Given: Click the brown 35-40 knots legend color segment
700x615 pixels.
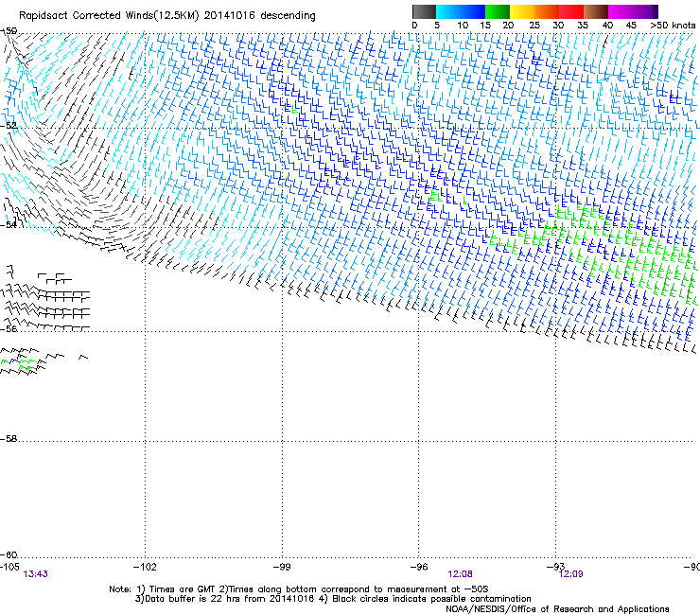Looking at the screenshot, I should 596,11.
